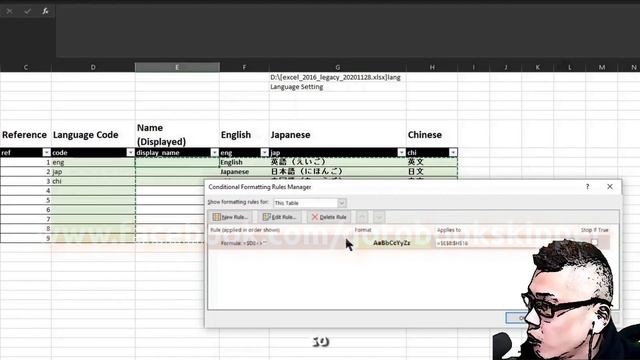Select the Formula rule row
Image resolution: width=640 pixels, height=360 pixels.
tap(409, 243)
